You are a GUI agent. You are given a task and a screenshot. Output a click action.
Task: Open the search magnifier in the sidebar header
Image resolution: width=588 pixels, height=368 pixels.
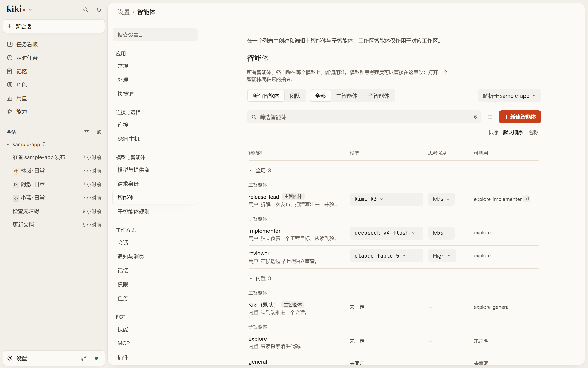point(86,10)
